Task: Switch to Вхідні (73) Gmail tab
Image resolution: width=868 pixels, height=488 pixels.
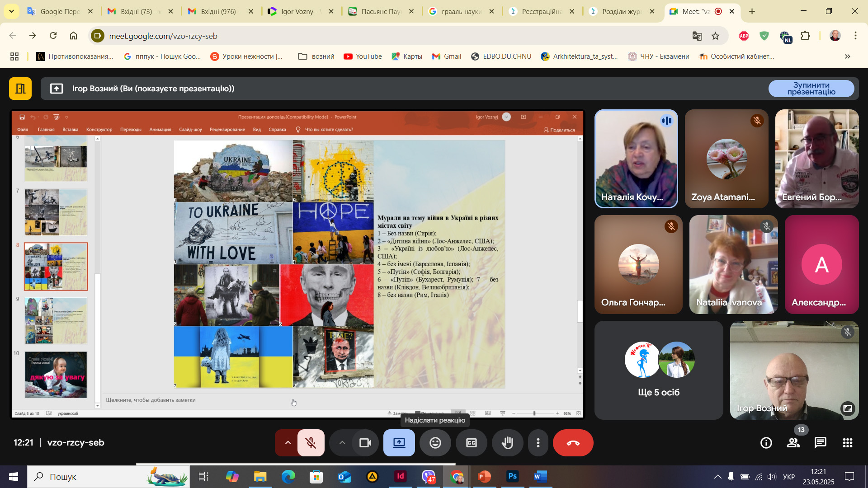Action: click(x=141, y=11)
